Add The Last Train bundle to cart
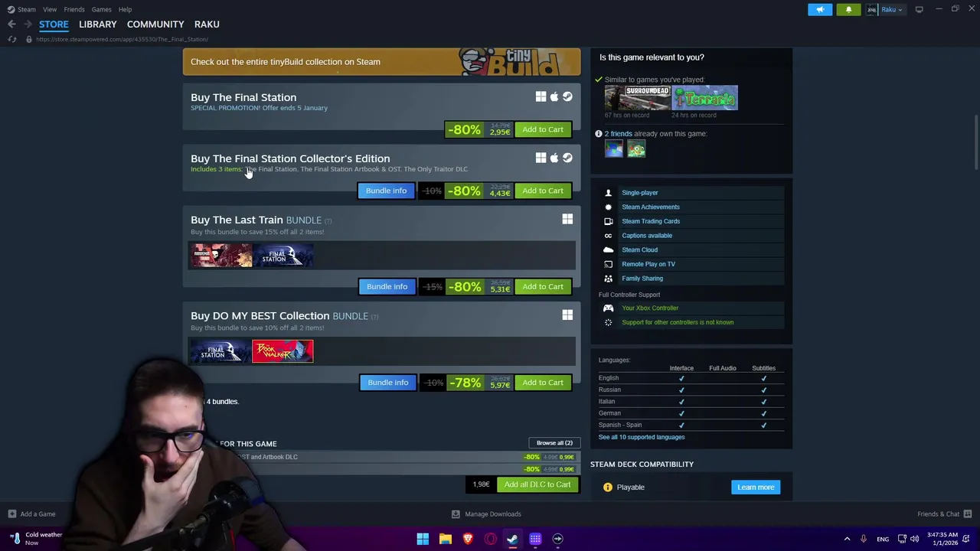The image size is (980, 551). [543, 286]
